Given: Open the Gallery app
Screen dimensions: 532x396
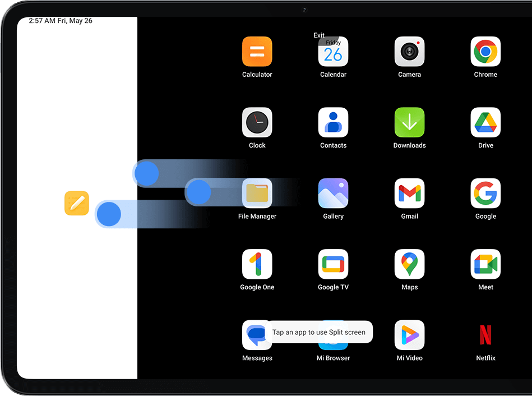Looking at the screenshot, I should (x=333, y=193).
